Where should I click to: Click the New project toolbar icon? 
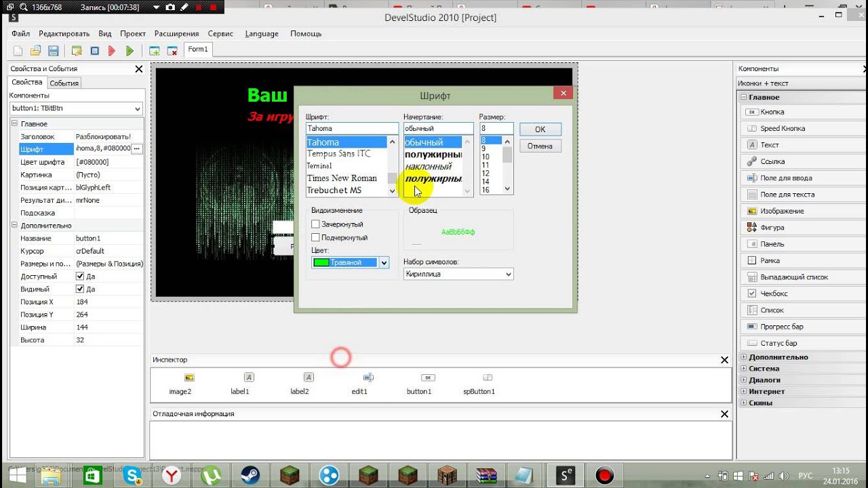[x=18, y=51]
